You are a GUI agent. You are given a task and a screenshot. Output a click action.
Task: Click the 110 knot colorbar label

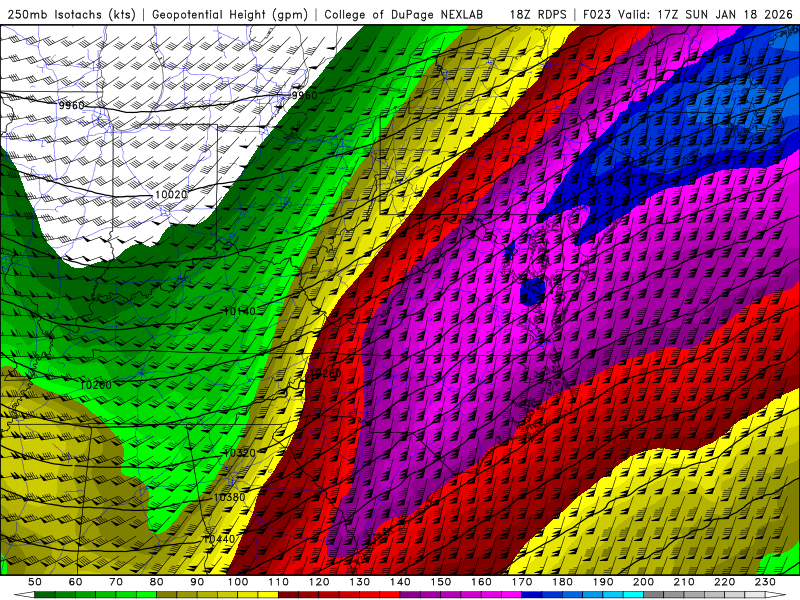point(279,582)
